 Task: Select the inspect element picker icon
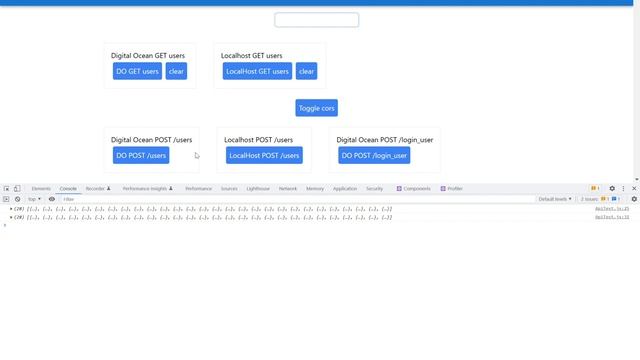click(x=7, y=189)
